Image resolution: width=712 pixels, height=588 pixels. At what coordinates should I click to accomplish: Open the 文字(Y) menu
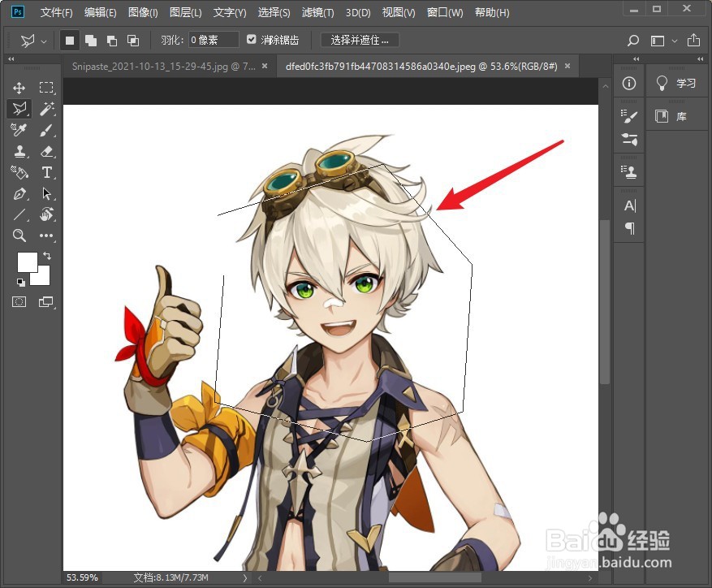point(230,13)
